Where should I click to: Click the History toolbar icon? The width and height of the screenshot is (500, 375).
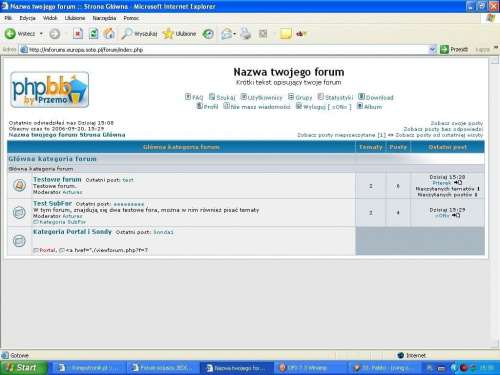(208, 33)
